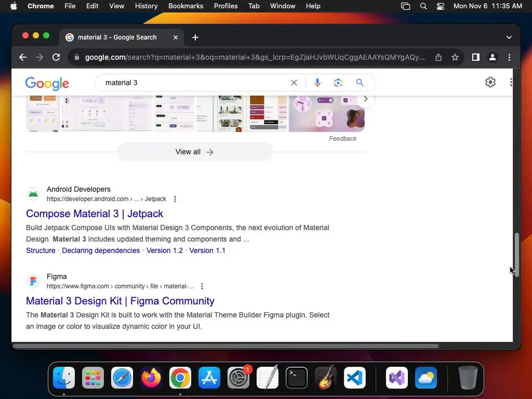Open the View menu
The height and width of the screenshot is (399, 532).
pos(116,6)
